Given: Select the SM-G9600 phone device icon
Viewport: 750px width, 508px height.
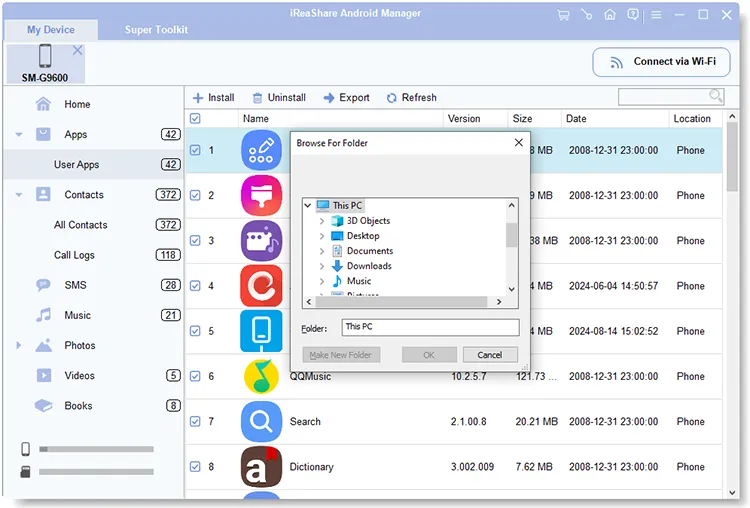Looking at the screenshot, I should 45,56.
